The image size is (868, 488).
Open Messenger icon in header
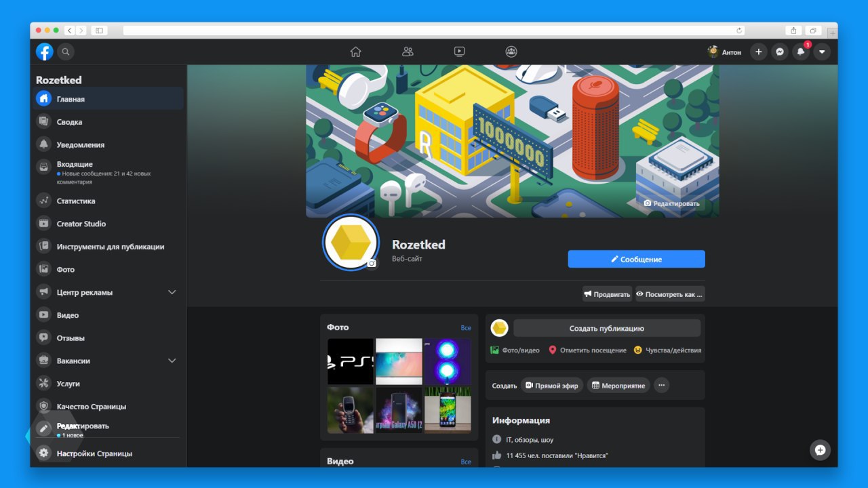coord(780,52)
